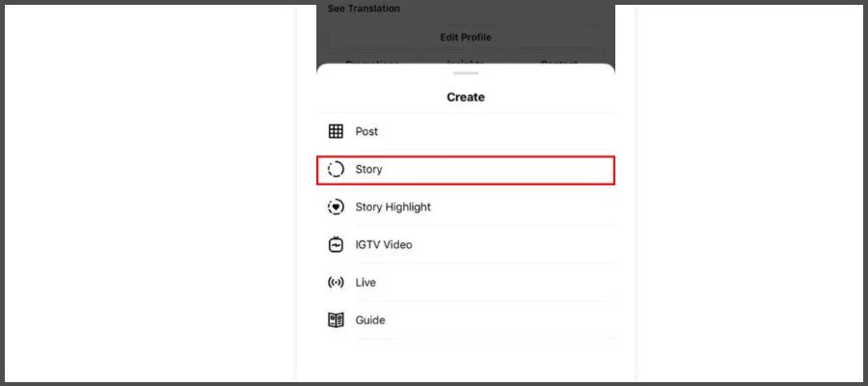Click the sheet's gray drag handle
This screenshot has height=386, width=868.
(x=466, y=73)
